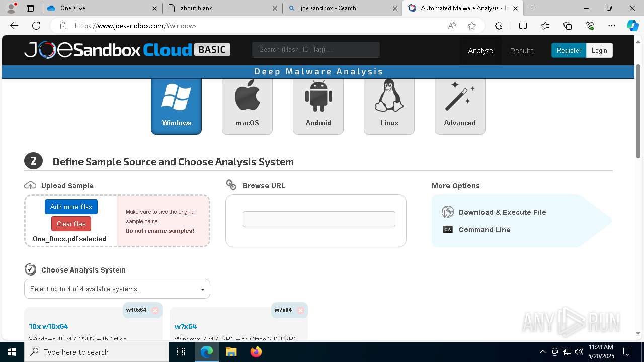Switch to joe sandbox Search tab

tap(343, 8)
